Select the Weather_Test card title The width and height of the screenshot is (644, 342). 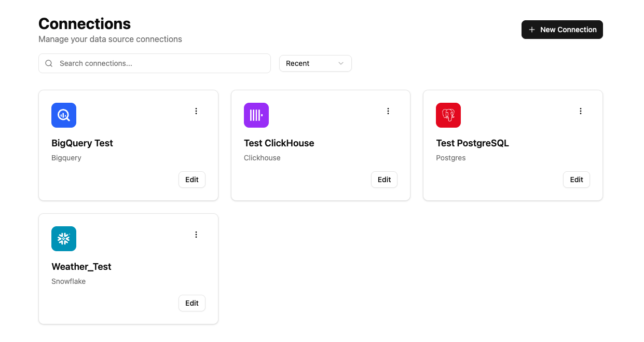pyautogui.click(x=81, y=267)
